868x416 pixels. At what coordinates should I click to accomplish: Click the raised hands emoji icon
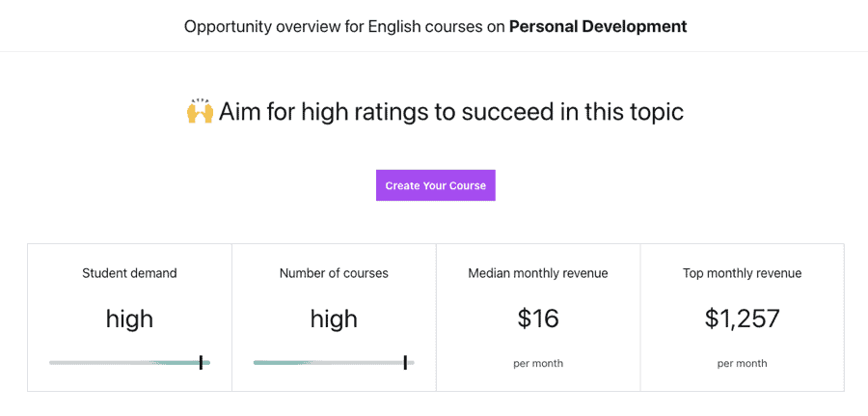(200, 112)
